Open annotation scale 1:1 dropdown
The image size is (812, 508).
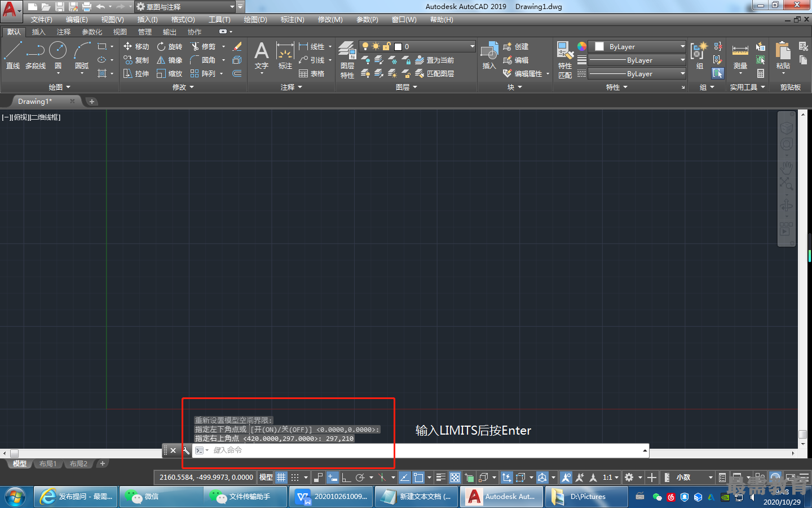(x=611, y=478)
